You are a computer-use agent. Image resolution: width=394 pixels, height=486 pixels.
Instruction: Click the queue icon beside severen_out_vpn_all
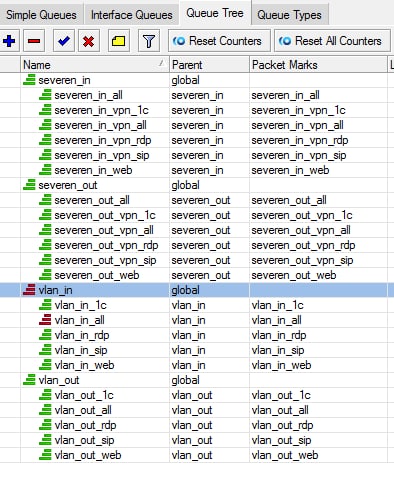point(45,230)
